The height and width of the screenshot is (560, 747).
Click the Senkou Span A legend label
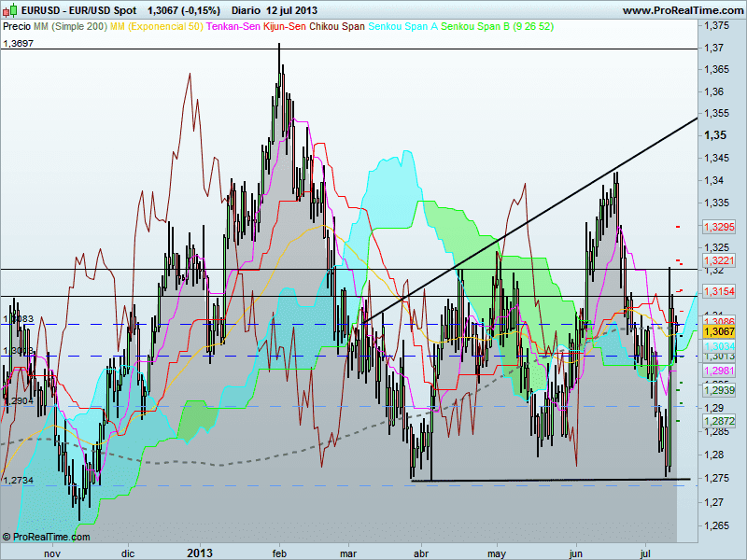(403, 27)
